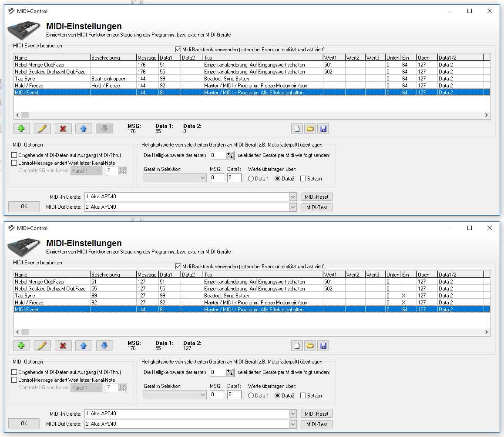Click pencil edit-event icon in upper window

click(42, 128)
